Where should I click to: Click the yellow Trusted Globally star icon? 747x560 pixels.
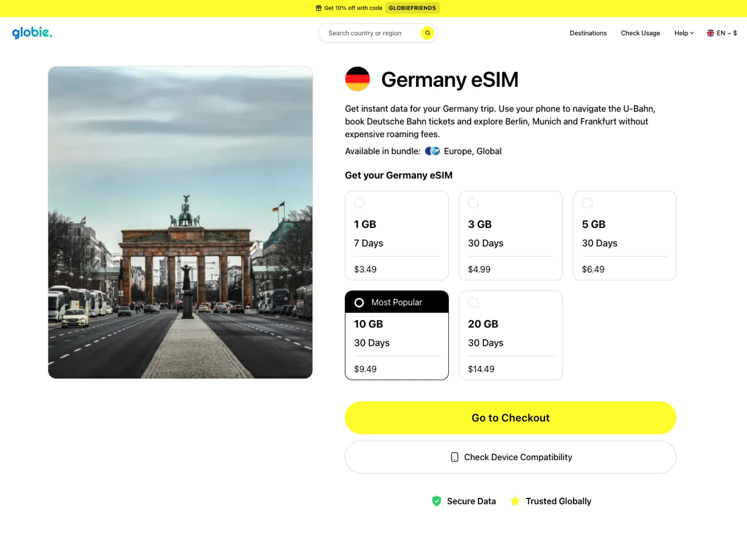click(515, 501)
